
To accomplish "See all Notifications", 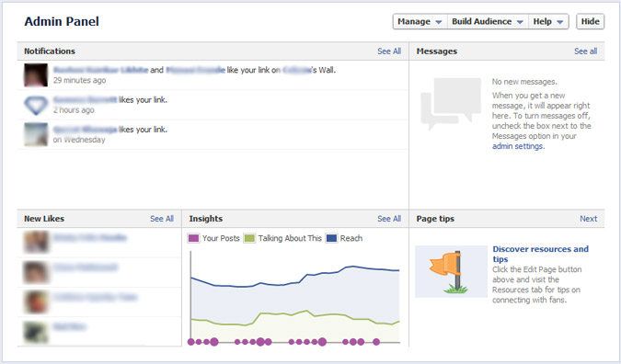I will (389, 51).
